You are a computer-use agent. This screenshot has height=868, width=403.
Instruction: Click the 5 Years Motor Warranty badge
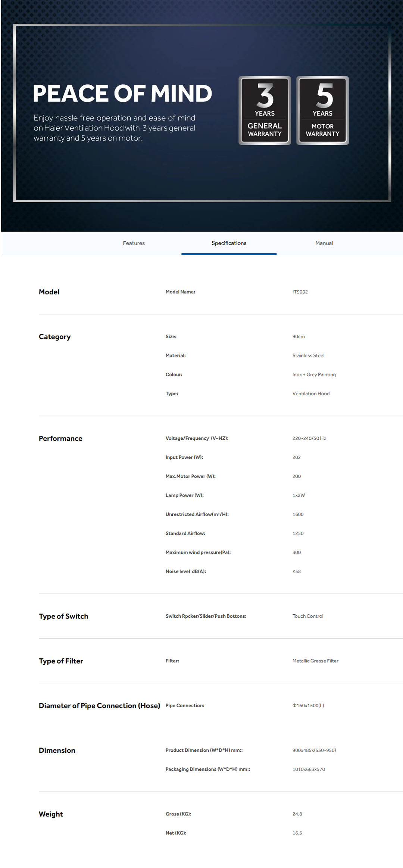(322, 110)
